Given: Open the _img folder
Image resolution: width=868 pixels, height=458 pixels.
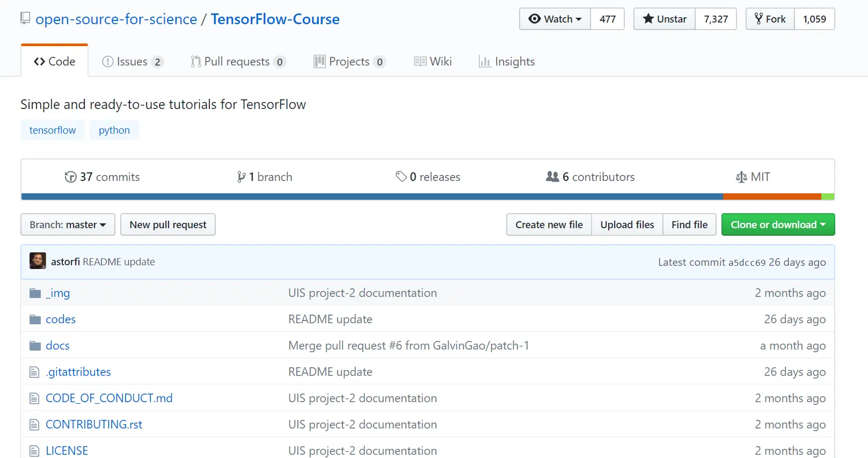Looking at the screenshot, I should pyautogui.click(x=58, y=293).
